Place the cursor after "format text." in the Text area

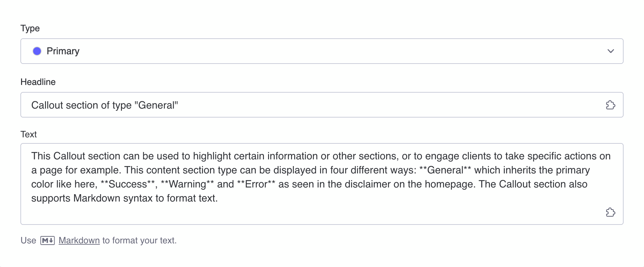(218, 198)
